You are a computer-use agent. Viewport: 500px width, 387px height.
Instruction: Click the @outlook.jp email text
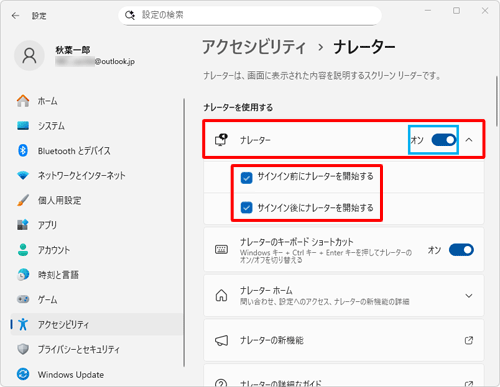[115, 61]
